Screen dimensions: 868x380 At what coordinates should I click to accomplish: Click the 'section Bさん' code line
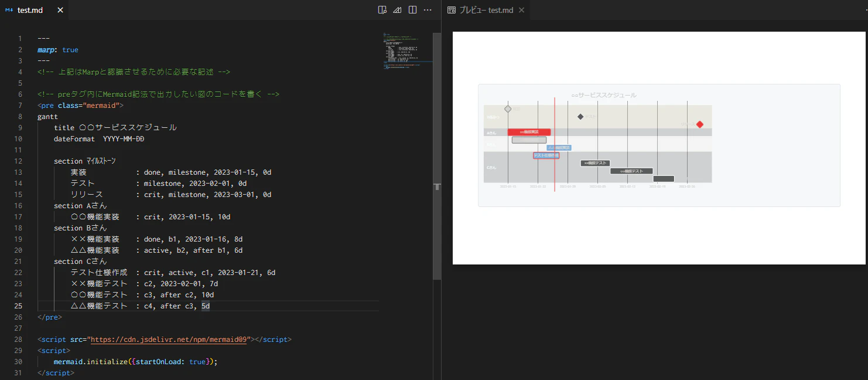click(x=81, y=228)
